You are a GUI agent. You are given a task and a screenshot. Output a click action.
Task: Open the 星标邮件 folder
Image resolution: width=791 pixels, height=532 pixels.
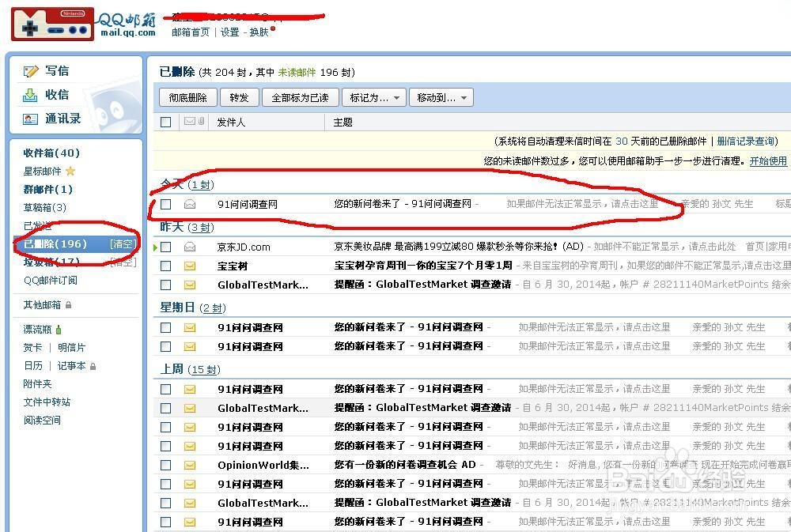pyautogui.click(x=43, y=171)
